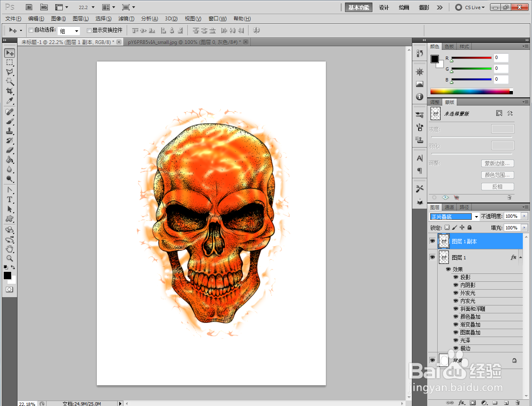Image resolution: width=532 pixels, height=406 pixels.
Task: Select the Custom Shape tool
Action: pos(10,219)
